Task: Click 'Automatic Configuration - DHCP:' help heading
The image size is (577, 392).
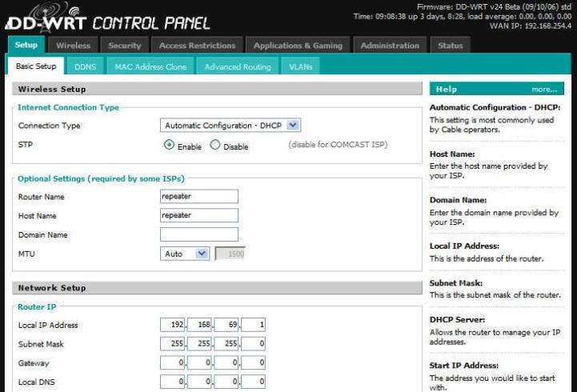Action: coord(495,107)
